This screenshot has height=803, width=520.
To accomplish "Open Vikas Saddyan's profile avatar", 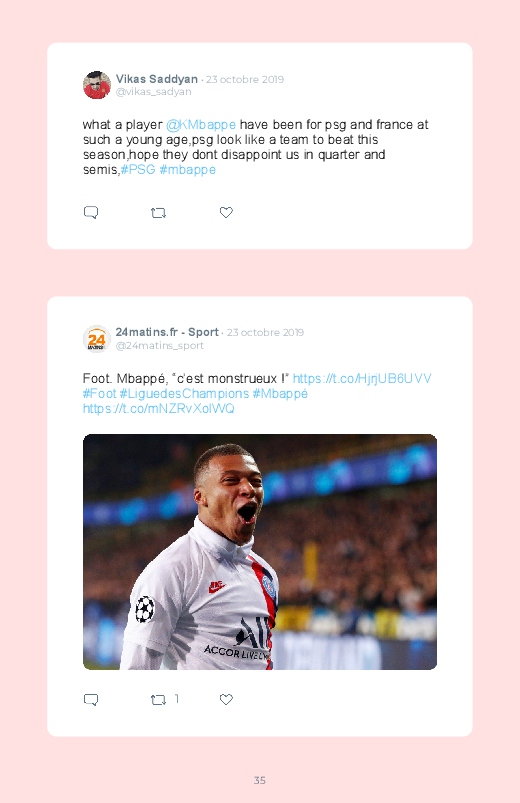I will (x=97, y=85).
